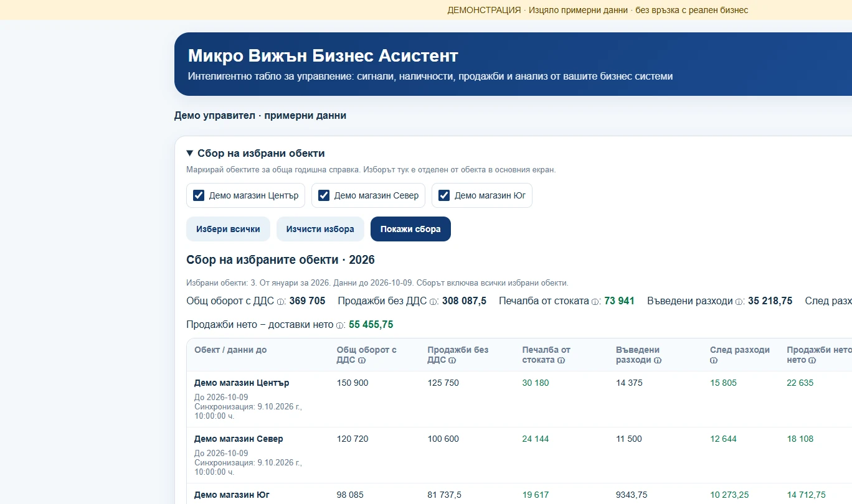
Task: Select the total value 308 087,5
Action: pos(464,301)
